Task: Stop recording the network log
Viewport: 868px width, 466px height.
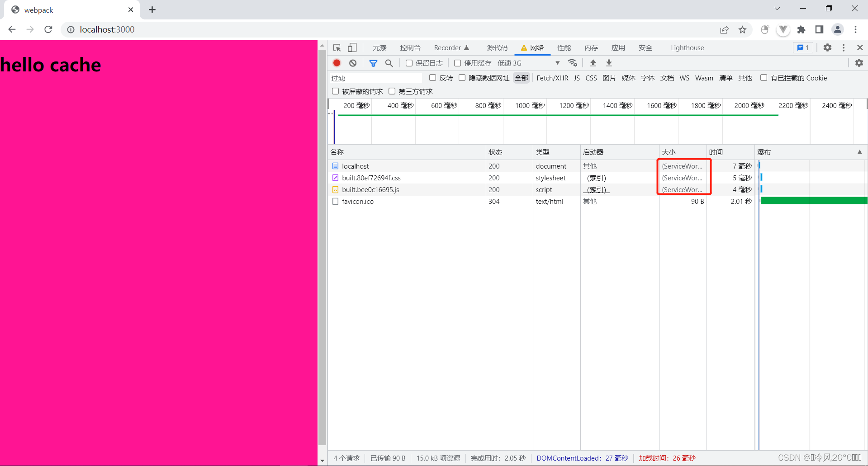Action: pyautogui.click(x=336, y=63)
